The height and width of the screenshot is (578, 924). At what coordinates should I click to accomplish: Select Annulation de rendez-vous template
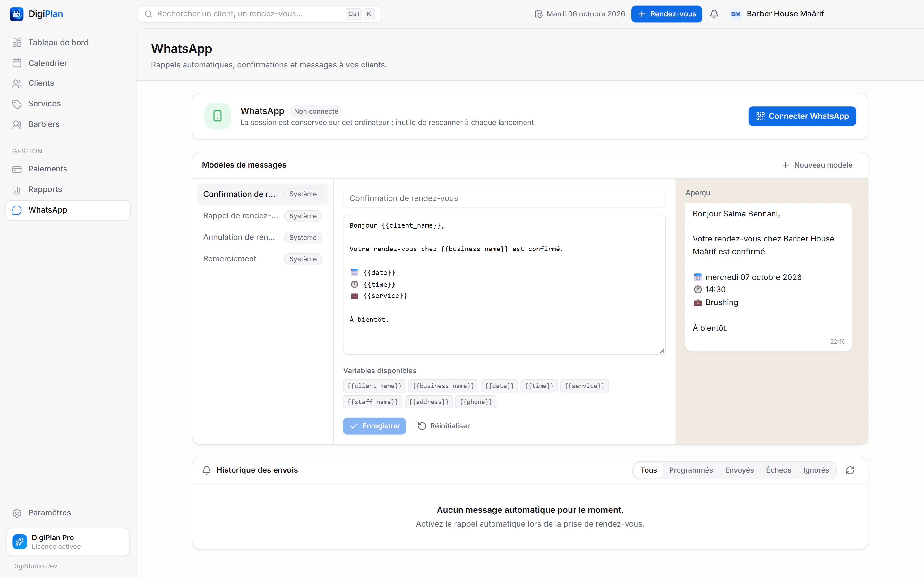pos(262,237)
